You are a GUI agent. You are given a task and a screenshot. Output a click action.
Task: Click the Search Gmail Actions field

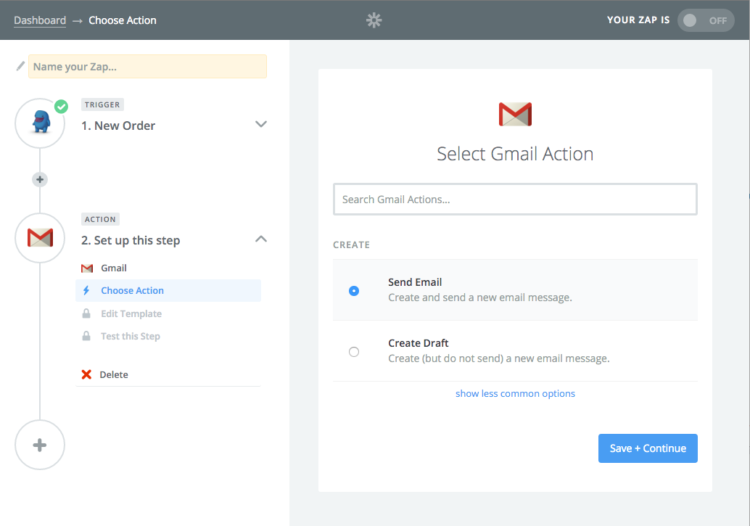[515, 199]
